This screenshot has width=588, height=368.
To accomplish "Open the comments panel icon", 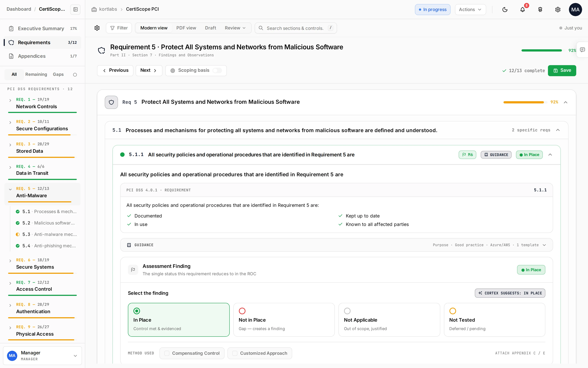I will (582, 50).
